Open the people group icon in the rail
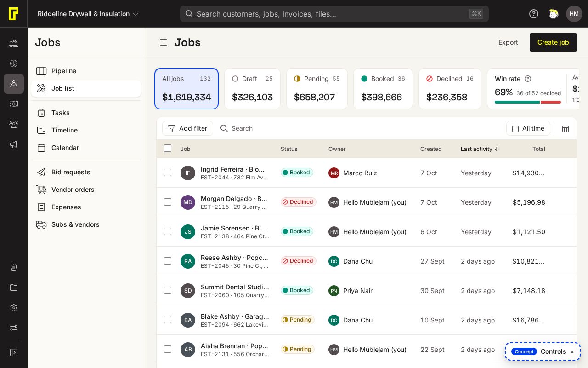This screenshot has width=588, height=368. click(14, 124)
